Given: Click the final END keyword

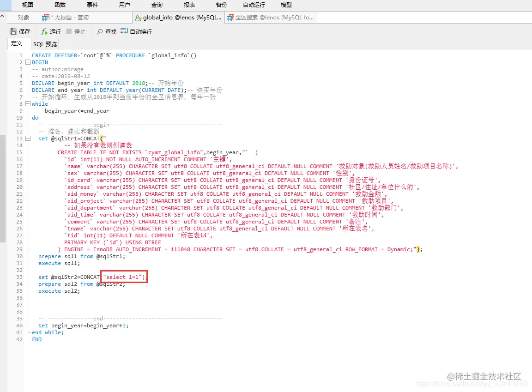Looking at the screenshot, I should click(x=36, y=339).
